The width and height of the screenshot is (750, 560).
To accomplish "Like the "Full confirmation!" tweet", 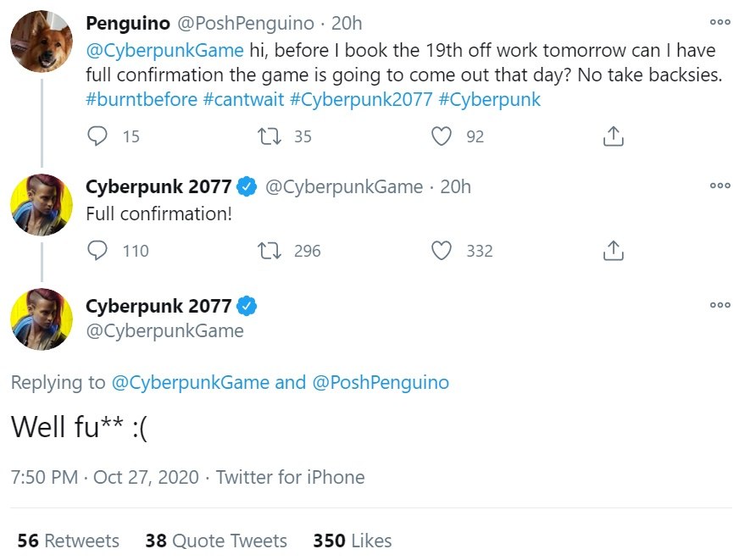I will click(442, 251).
